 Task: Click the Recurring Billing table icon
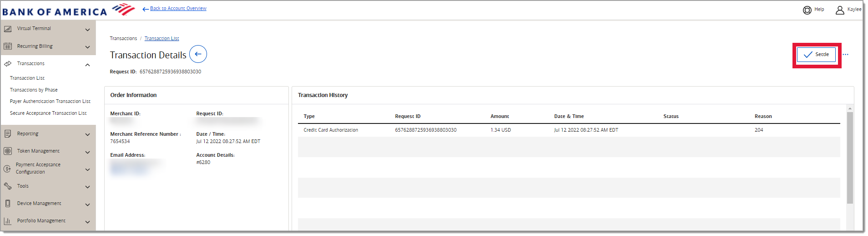click(8, 46)
